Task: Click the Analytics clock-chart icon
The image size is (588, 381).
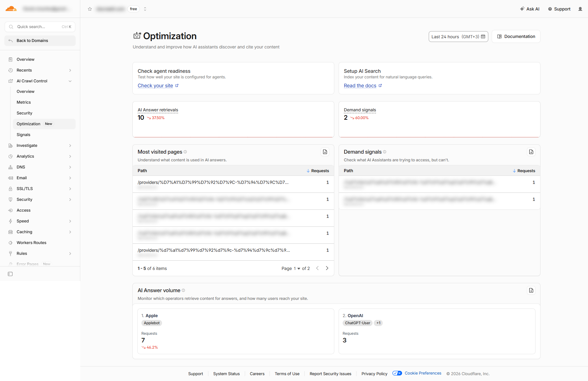Action: point(10,156)
